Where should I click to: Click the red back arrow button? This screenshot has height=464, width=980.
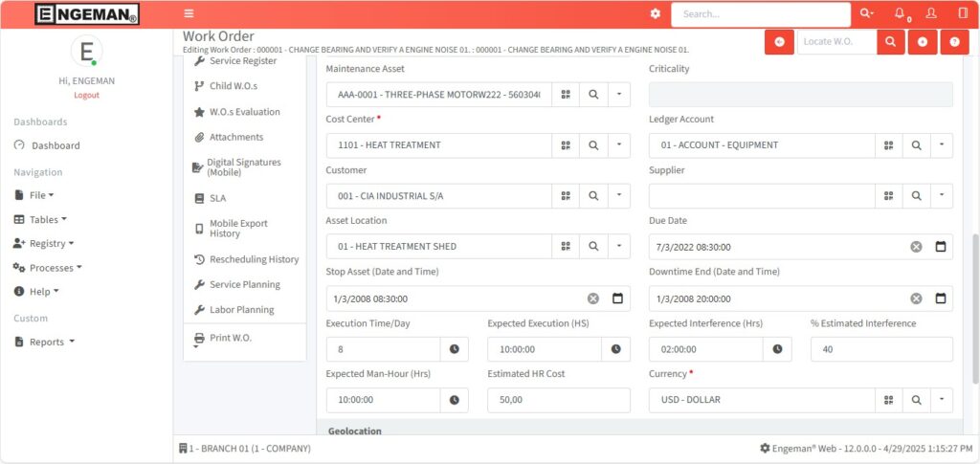coord(779,42)
